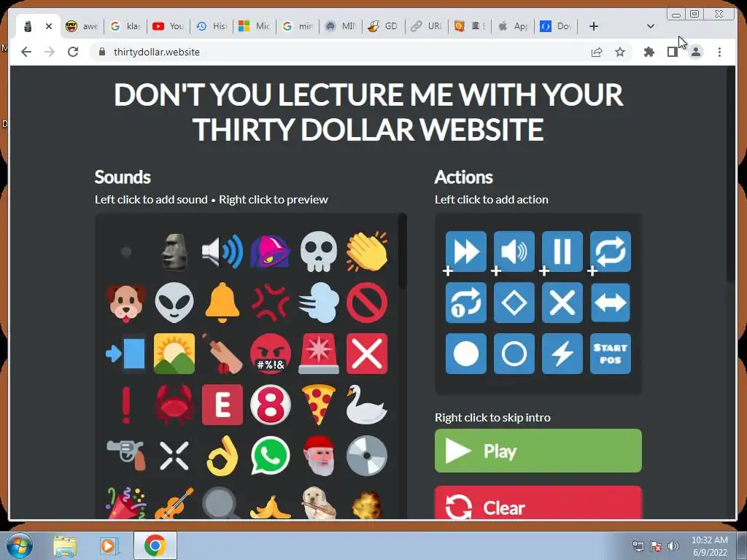This screenshot has height=560, width=747.
Task: Add the revolver gun sound
Action: click(x=125, y=456)
